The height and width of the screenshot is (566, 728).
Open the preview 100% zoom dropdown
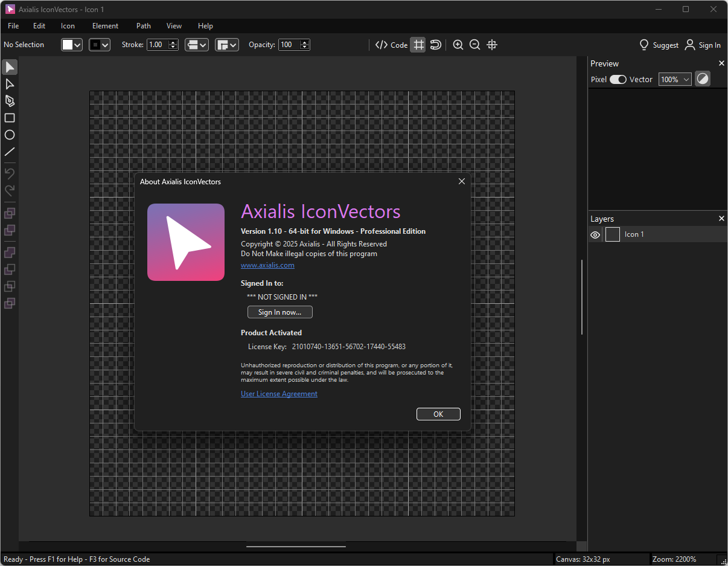tap(675, 79)
